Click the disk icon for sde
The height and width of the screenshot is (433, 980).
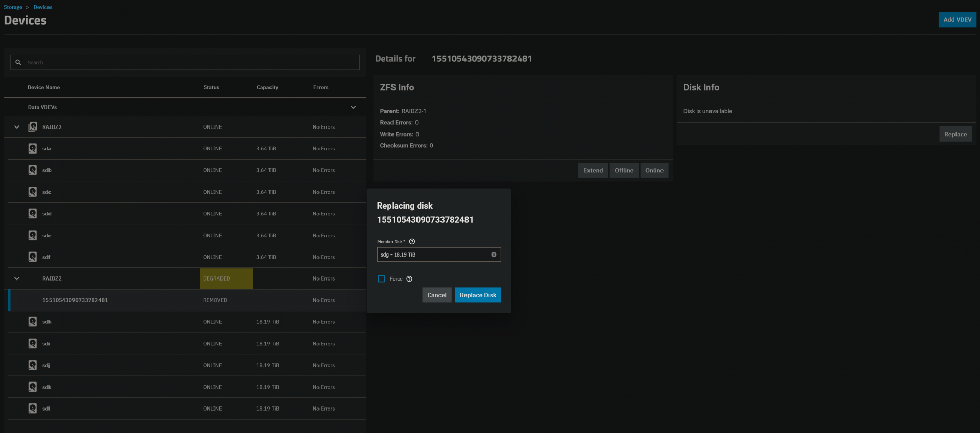[33, 235]
